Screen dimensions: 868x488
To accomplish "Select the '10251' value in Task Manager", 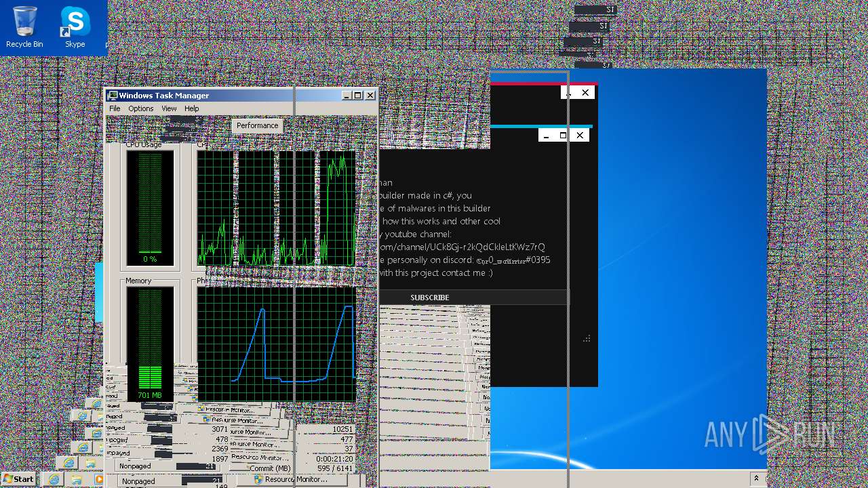I will click(343, 430).
